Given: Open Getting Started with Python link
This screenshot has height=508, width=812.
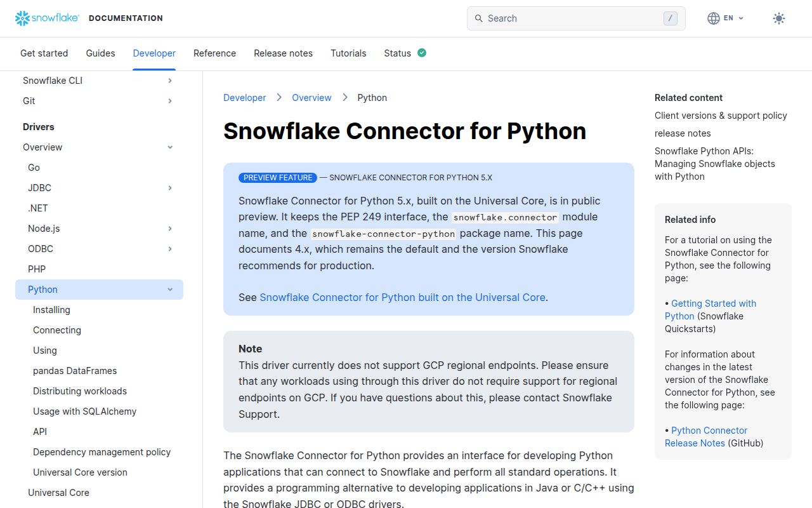Looking at the screenshot, I should point(710,310).
